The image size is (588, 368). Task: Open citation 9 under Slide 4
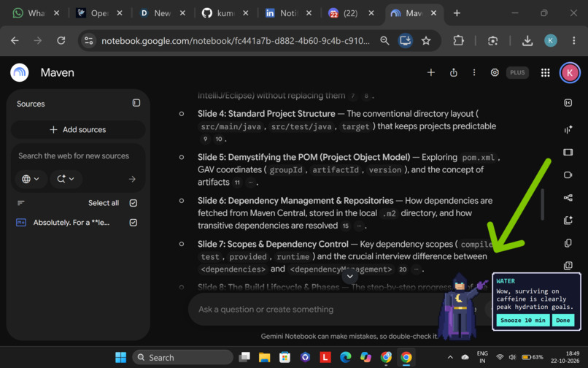coord(205,139)
